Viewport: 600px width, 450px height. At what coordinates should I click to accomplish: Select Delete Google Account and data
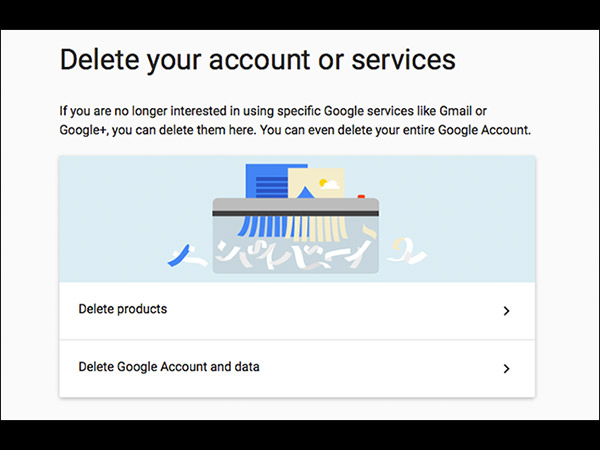click(x=169, y=367)
